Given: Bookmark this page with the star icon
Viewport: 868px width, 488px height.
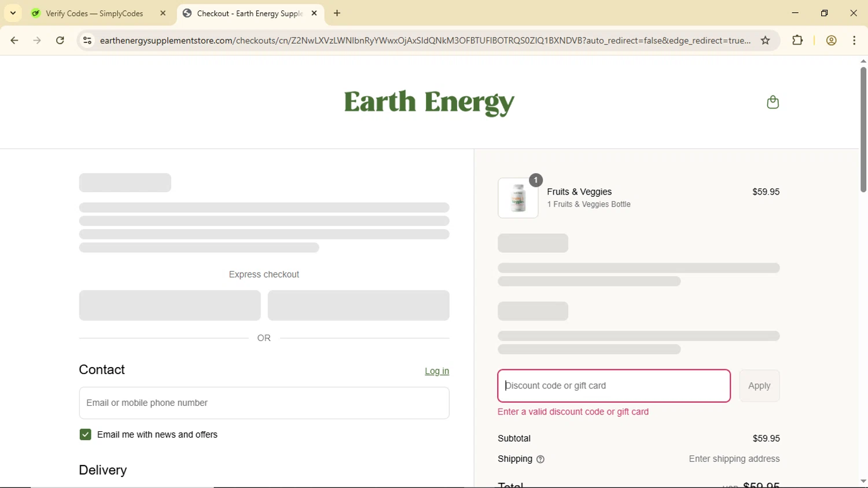Looking at the screenshot, I should [x=766, y=41].
